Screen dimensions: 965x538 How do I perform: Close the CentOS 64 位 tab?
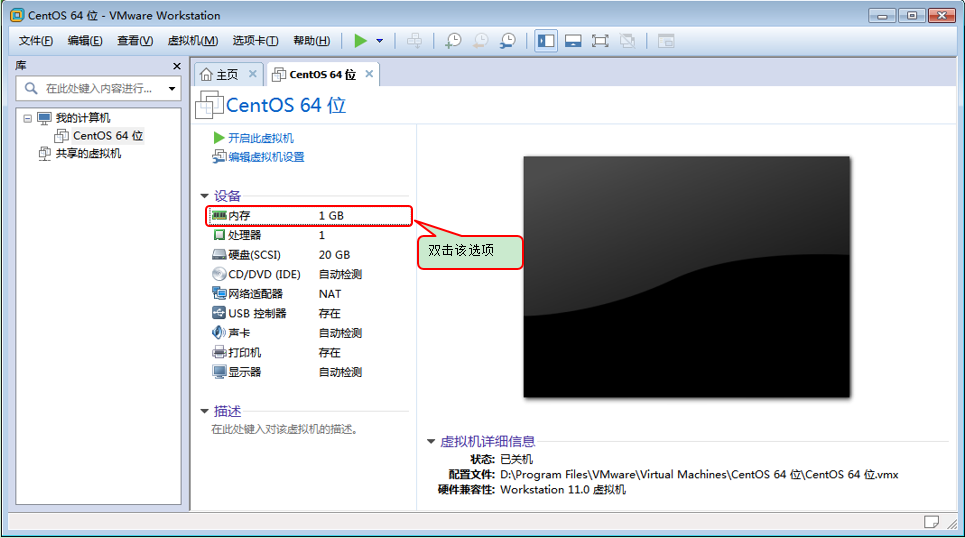(x=369, y=74)
